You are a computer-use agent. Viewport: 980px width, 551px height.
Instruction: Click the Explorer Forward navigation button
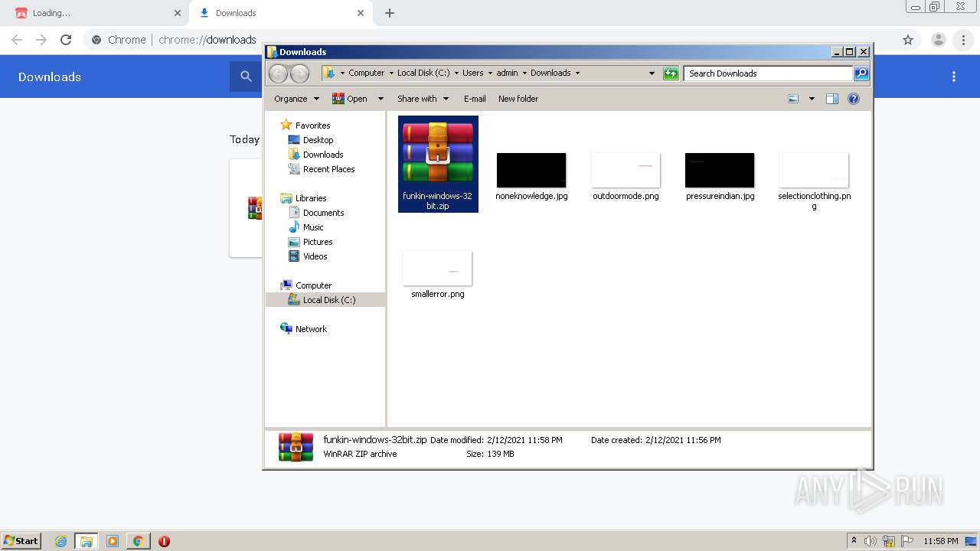tap(300, 73)
